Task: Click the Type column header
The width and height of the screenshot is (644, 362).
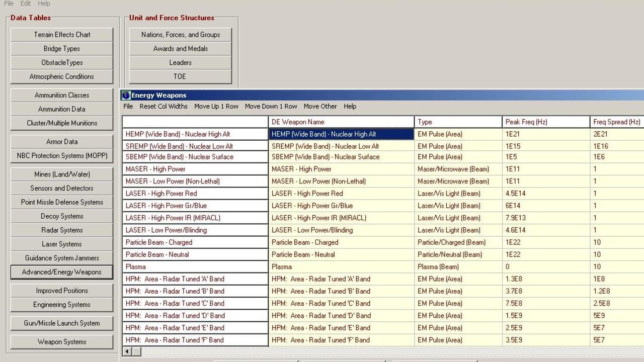Action: point(459,122)
